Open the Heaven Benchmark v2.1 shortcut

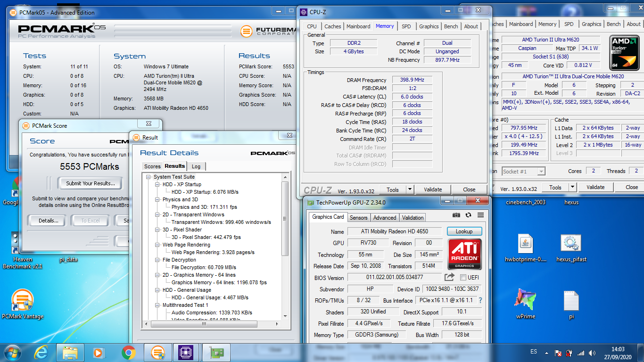(22, 251)
